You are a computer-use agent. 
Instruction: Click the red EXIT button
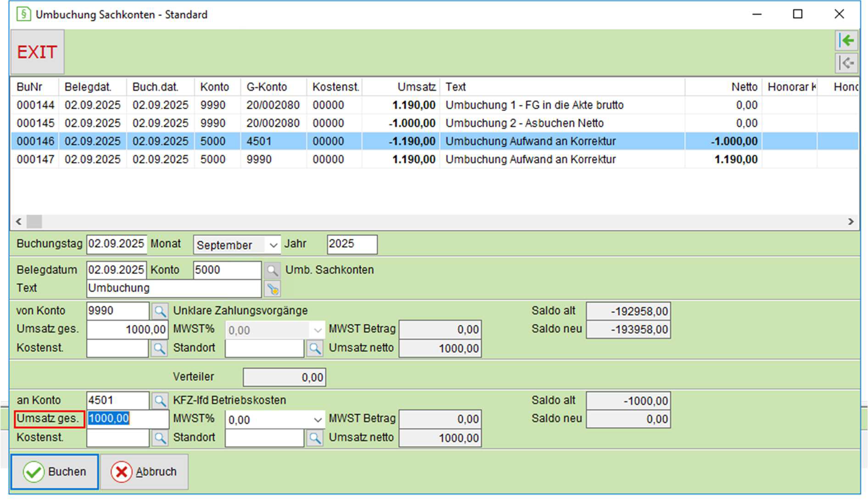pos(37,52)
